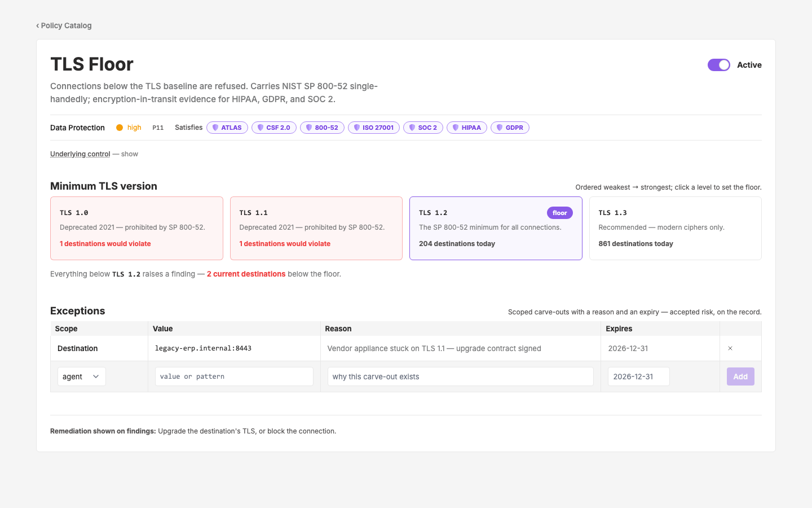Focus the value or pattern field
The width and height of the screenshot is (812, 508).
click(234, 376)
